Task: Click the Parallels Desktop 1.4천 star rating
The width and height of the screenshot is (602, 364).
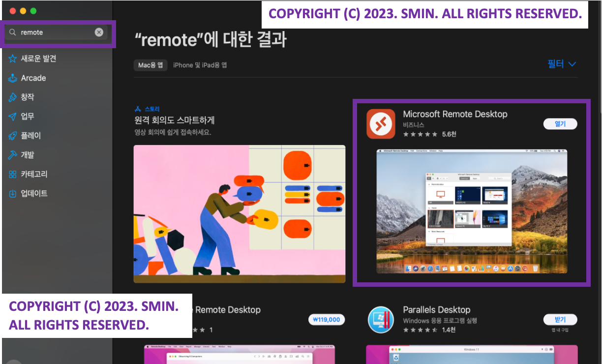Action: click(x=429, y=330)
